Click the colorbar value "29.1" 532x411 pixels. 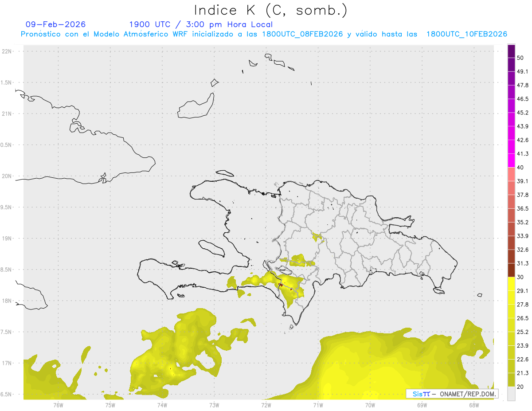click(x=523, y=291)
